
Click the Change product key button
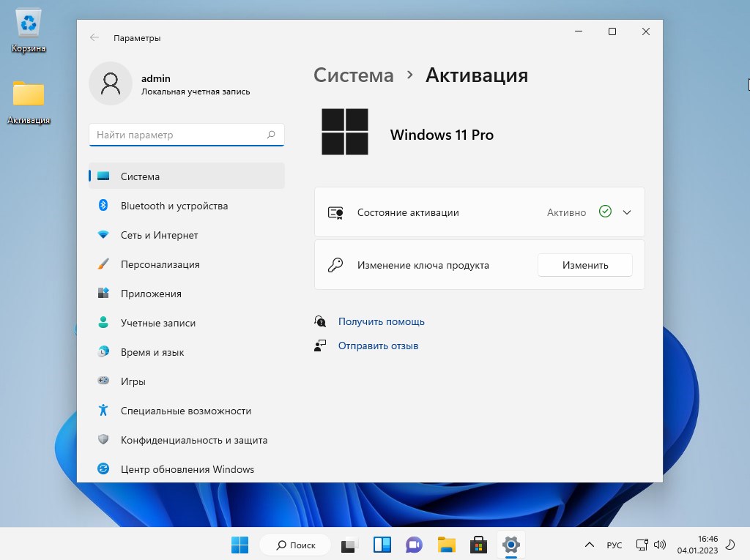pyautogui.click(x=584, y=265)
